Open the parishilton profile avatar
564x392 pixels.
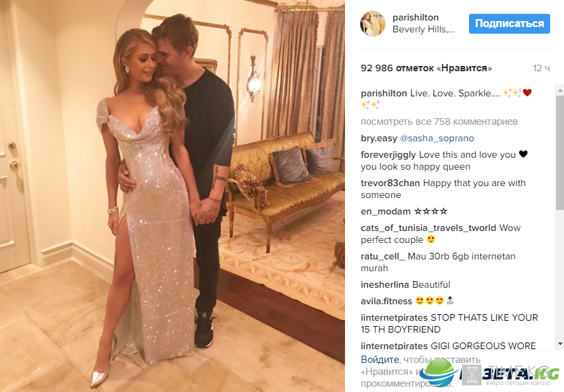(x=373, y=23)
